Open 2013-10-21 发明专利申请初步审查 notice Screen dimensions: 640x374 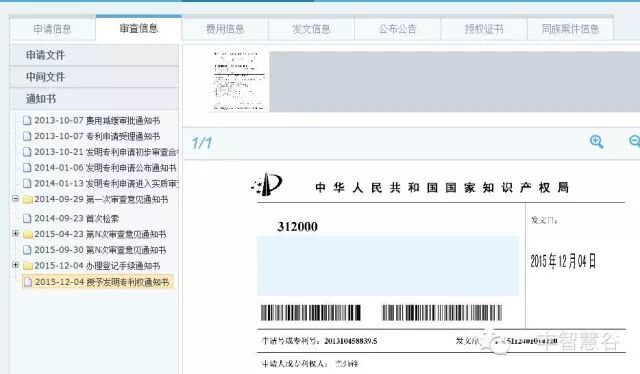(106, 152)
